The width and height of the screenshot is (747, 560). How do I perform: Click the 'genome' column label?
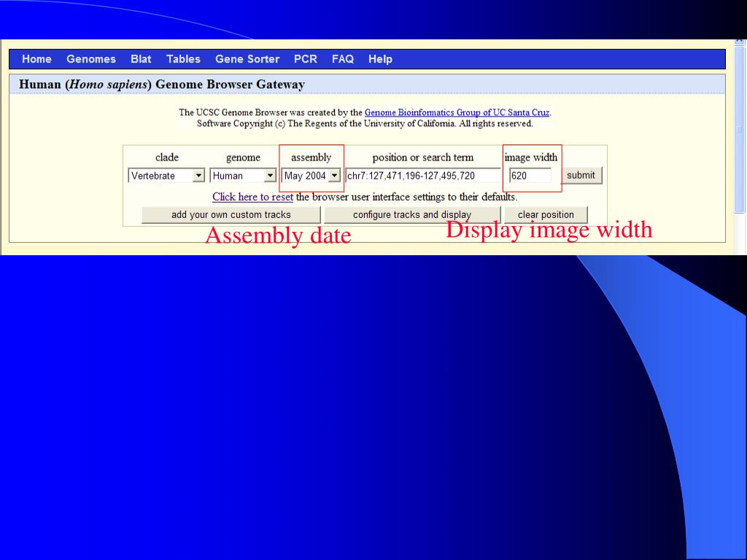(243, 157)
